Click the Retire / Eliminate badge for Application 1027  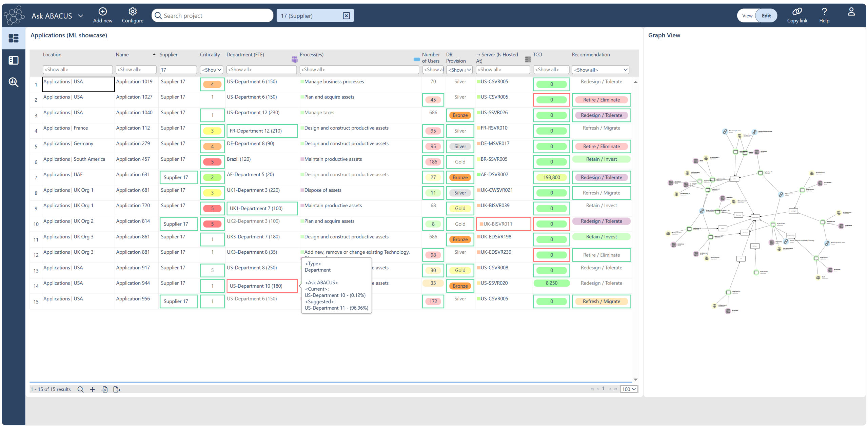[x=601, y=100]
